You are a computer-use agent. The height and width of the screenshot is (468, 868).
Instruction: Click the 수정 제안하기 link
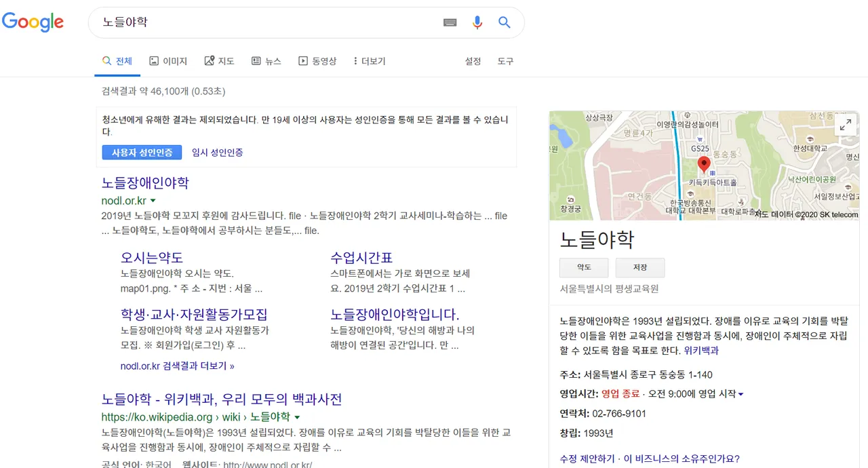pos(587,459)
